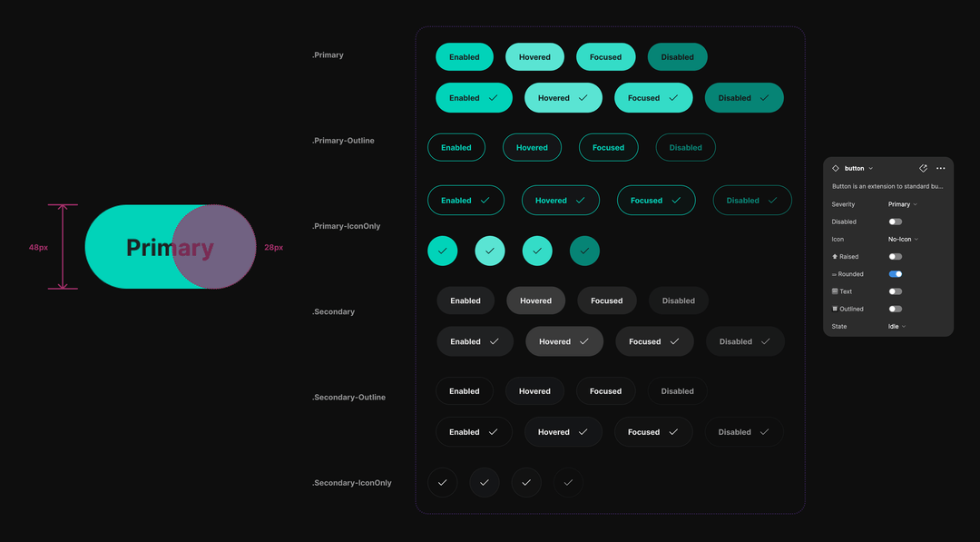Click the gray filled Secondary Hovered button without icon

coord(535,301)
